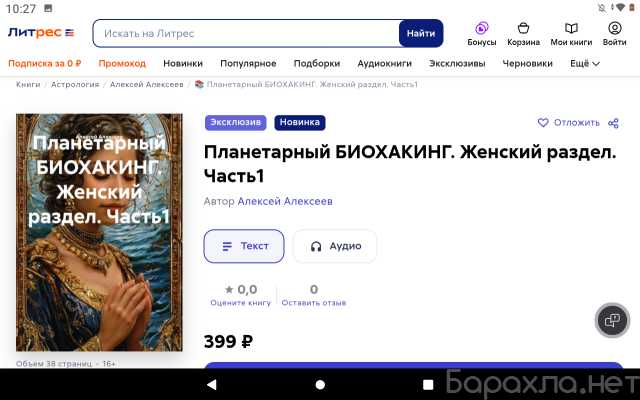The height and width of the screenshot is (400, 640).
Task: Tap the Android home circle button
Action: click(320, 384)
